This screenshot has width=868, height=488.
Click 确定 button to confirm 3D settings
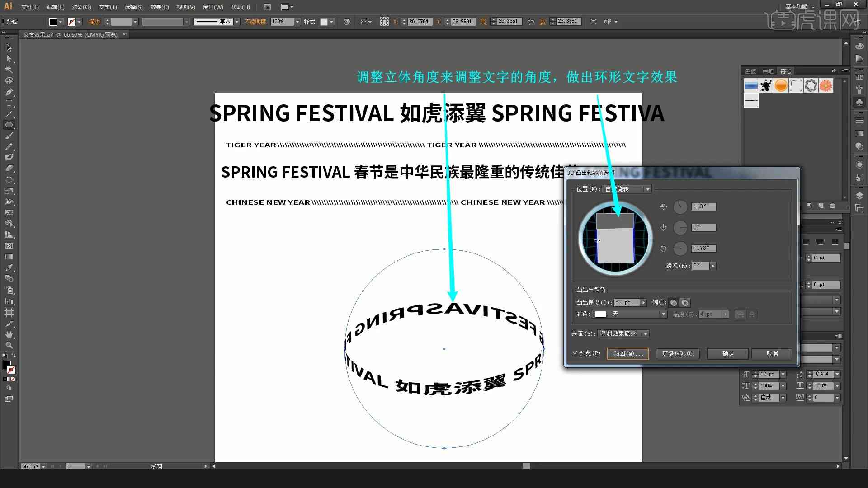click(728, 353)
